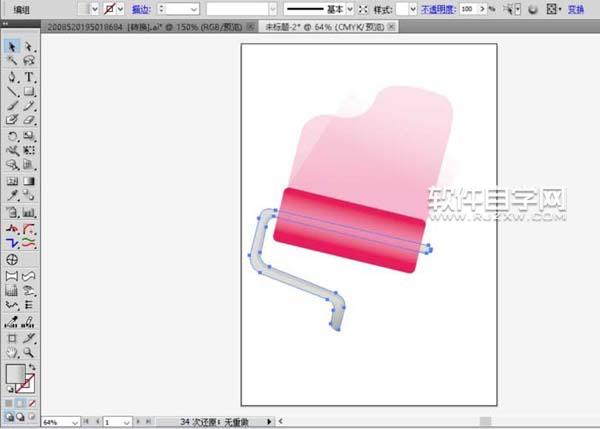Click the crosshair target tool icon
The image size is (600, 429).
[12, 259]
